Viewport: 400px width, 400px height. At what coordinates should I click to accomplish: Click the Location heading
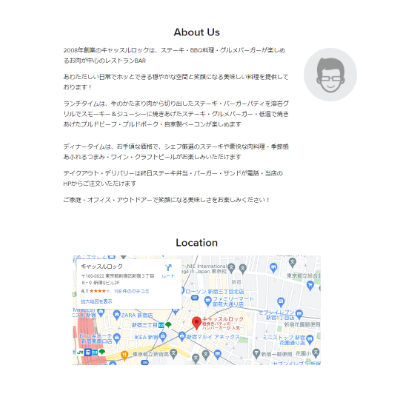click(x=197, y=243)
